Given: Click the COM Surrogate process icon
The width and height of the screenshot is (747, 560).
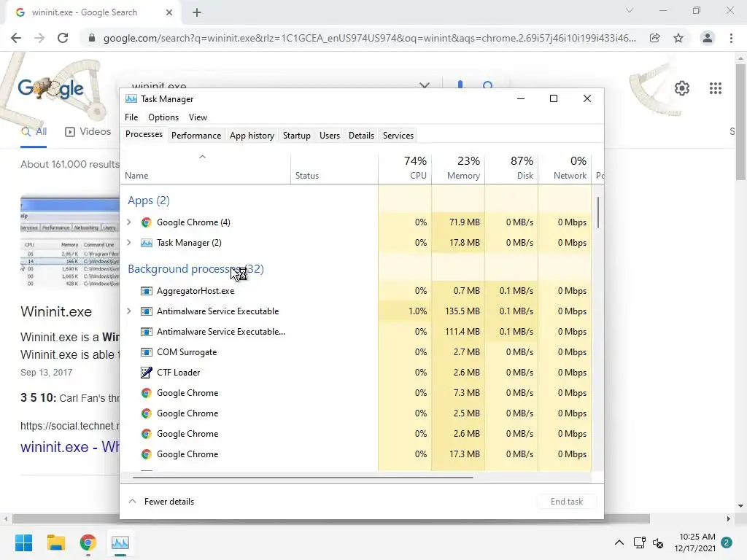Looking at the screenshot, I should click(x=146, y=352).
